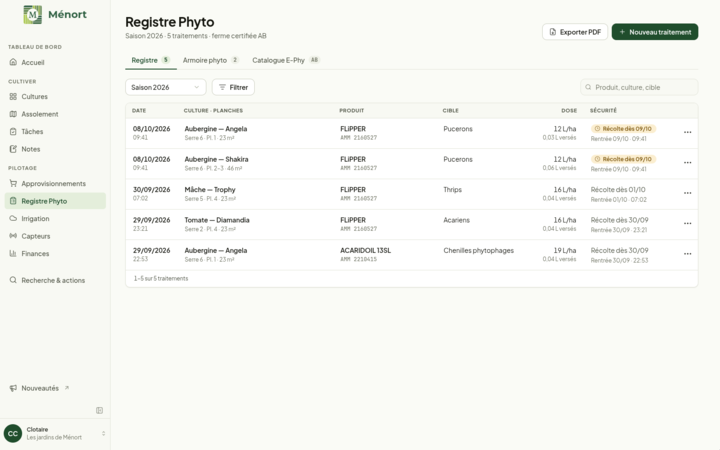
Task: Click '19 L/ha' dose value
Action: [565, 250]
